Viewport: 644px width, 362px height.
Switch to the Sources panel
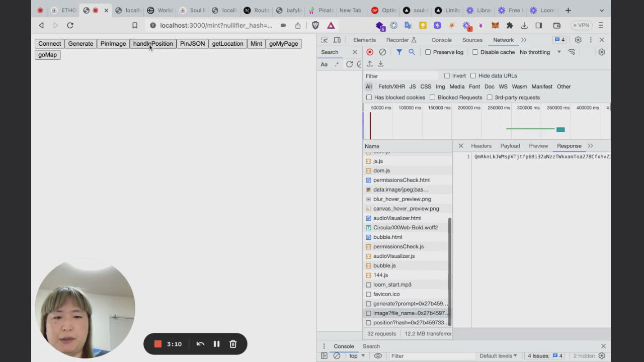[472, 40]
